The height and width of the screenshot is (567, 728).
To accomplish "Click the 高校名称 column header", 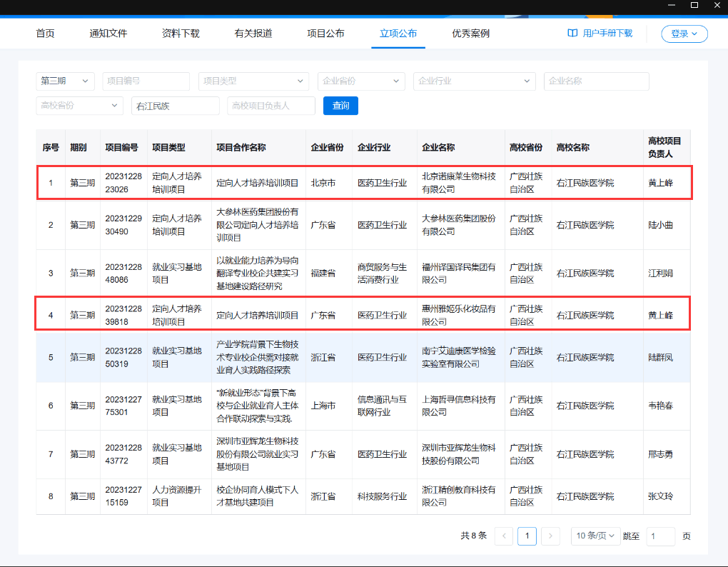I will pos(573,148).
